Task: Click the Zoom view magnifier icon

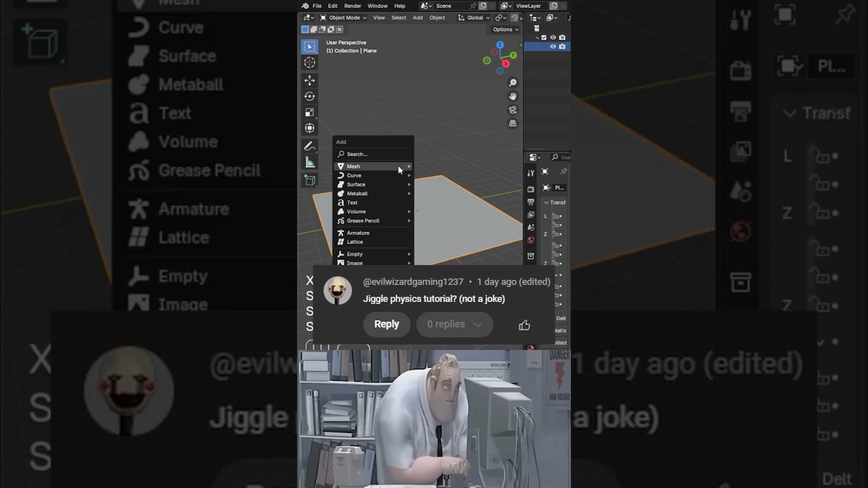Action: [513, 83]
